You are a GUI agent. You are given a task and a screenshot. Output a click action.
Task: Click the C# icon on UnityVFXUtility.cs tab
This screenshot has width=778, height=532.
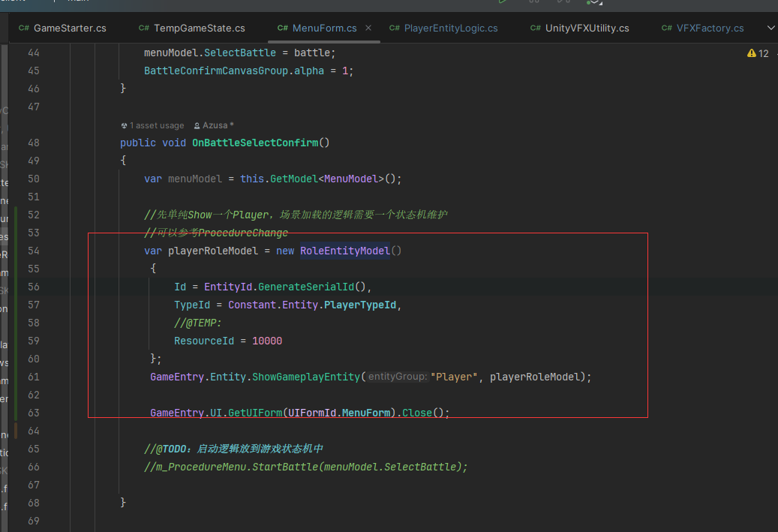(x=535, y=29)
